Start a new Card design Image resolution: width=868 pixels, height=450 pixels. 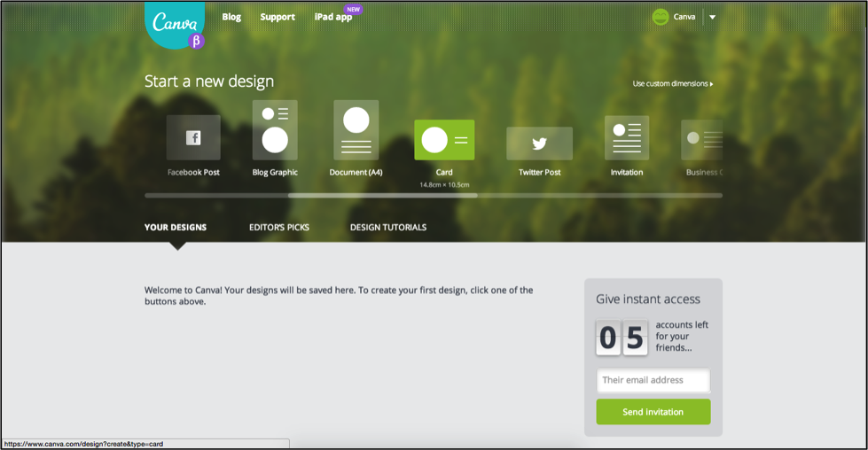pos(444,140)
